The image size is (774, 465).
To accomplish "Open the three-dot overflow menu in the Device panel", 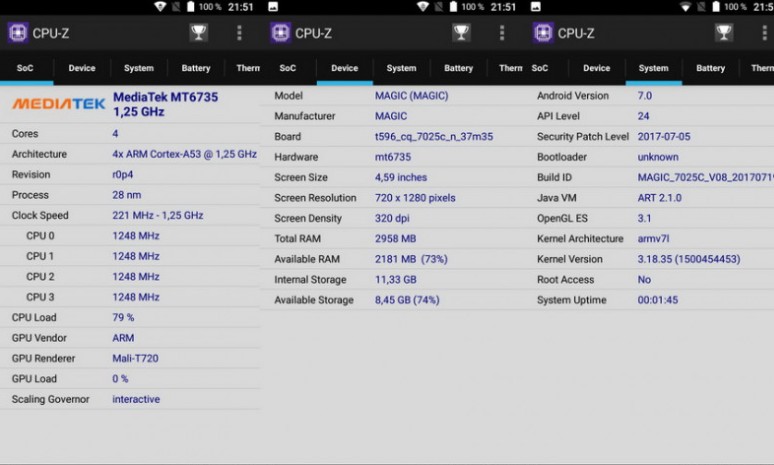I will pyautogui.click(x=501, y=33).
